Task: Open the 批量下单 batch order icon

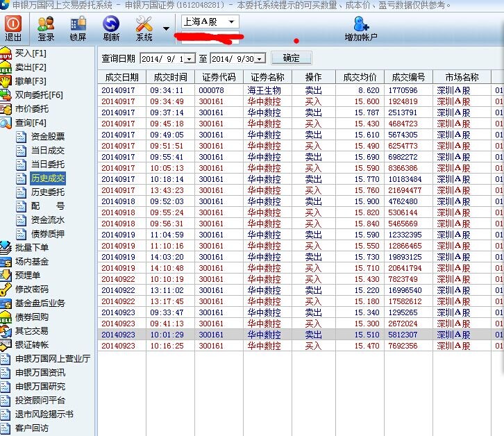Action: [x=6, y=248]
